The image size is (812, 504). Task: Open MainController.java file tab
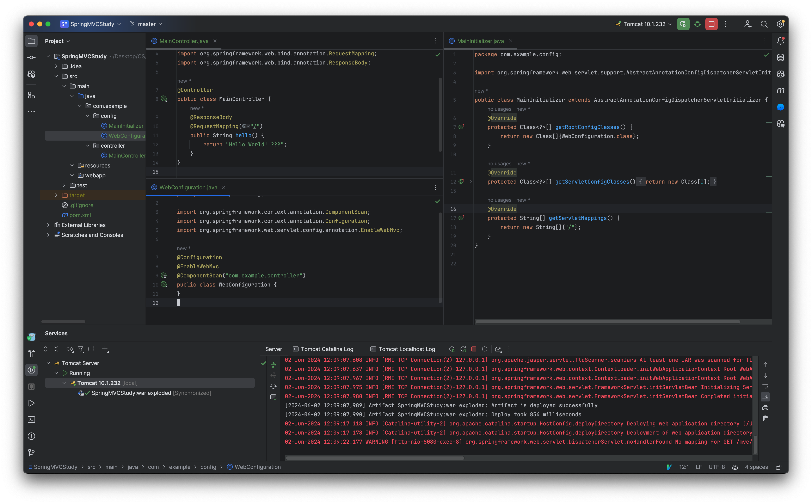(x=182, y=41)
